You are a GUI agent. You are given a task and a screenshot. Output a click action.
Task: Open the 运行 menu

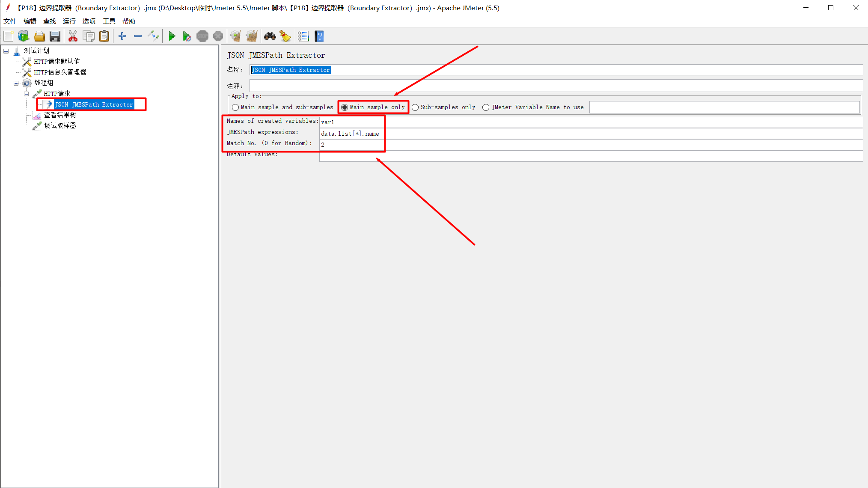69,21
